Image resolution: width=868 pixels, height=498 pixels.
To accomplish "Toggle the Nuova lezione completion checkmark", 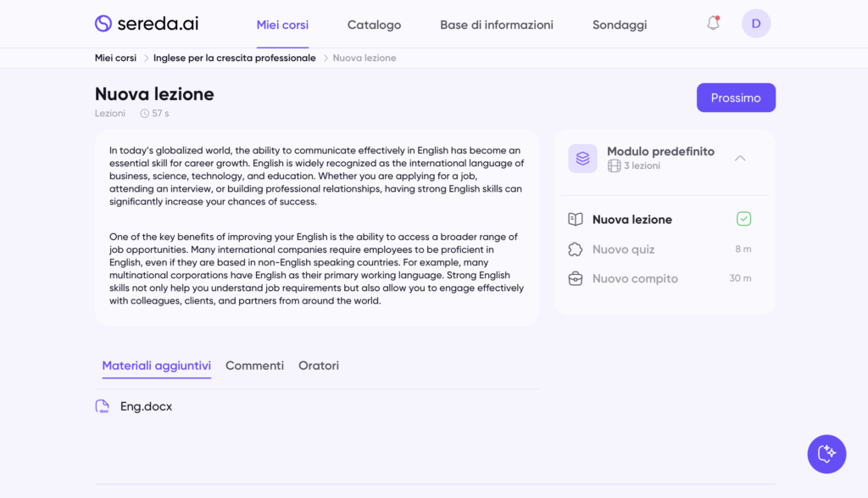I will click(x=743, y=219).
